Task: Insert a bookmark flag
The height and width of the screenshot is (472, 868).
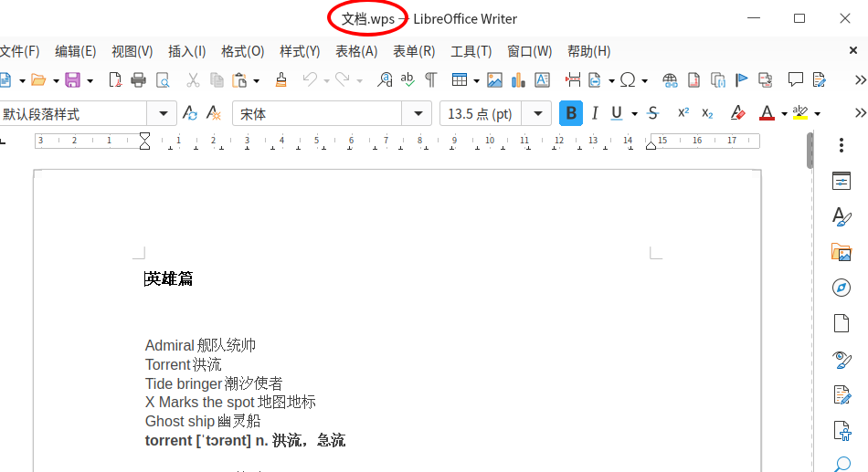Action: [x=741, y=80]
